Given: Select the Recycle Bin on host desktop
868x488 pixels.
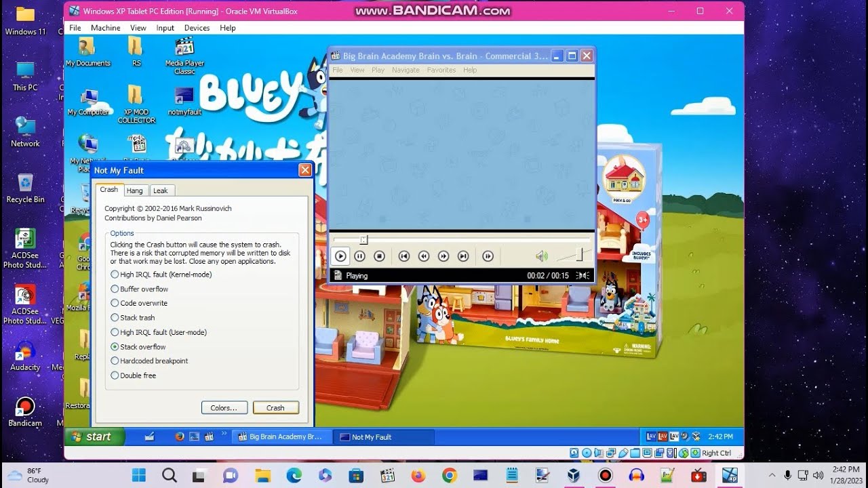Looking at the screenshot, I should pyautogui.click(x=25, y=188).
